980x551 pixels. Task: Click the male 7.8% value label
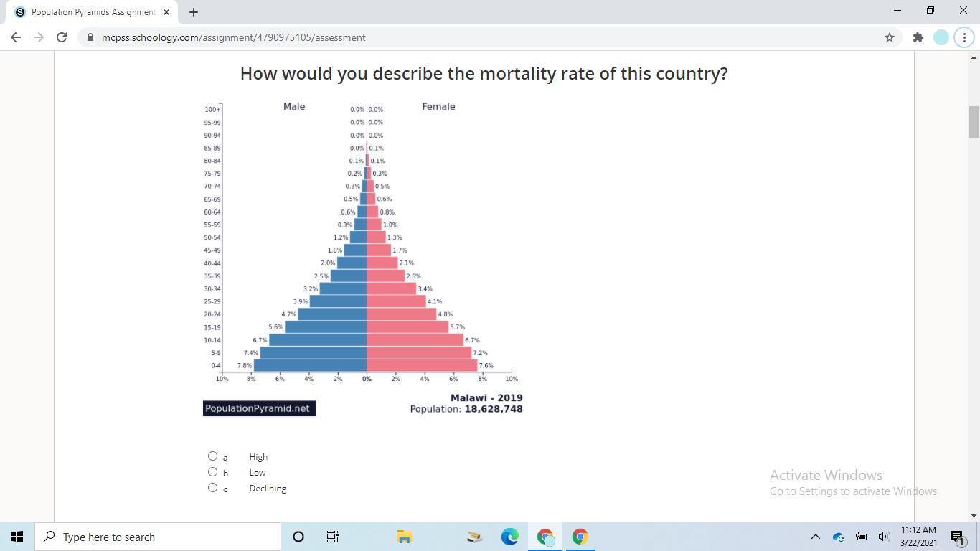coord(245,366)
